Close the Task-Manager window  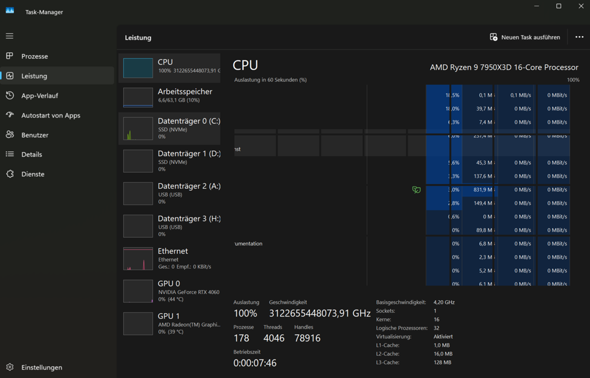pyautogui.click(x=581, y=6)
